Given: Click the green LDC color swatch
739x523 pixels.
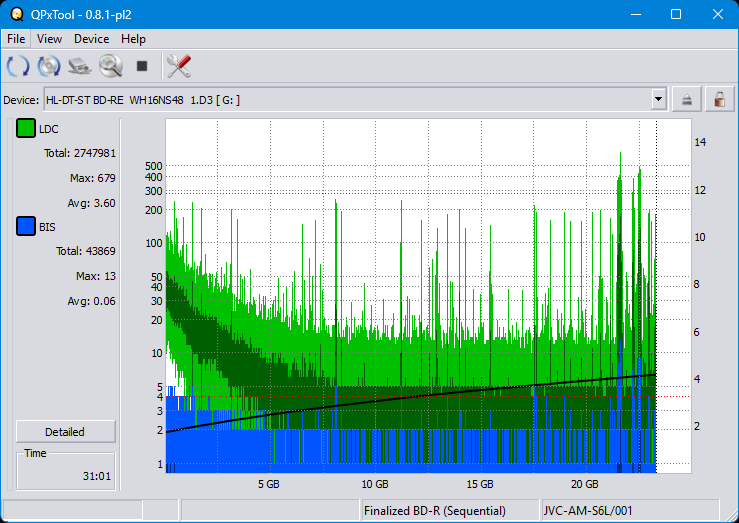Looking at the screenshot, I should click(x=26, y=129).
